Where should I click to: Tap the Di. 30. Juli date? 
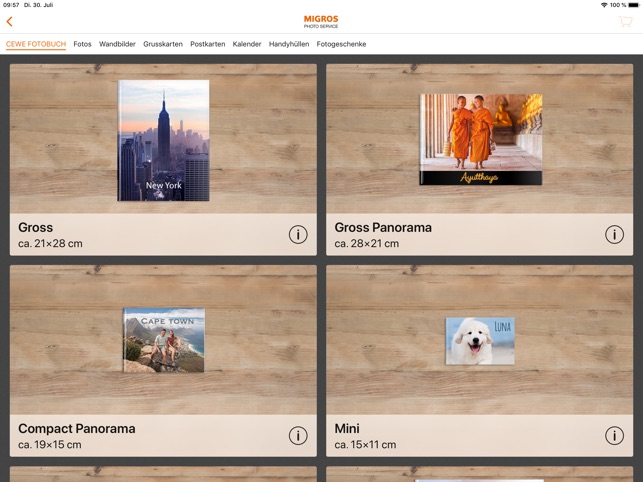click(x=39, y=5)
